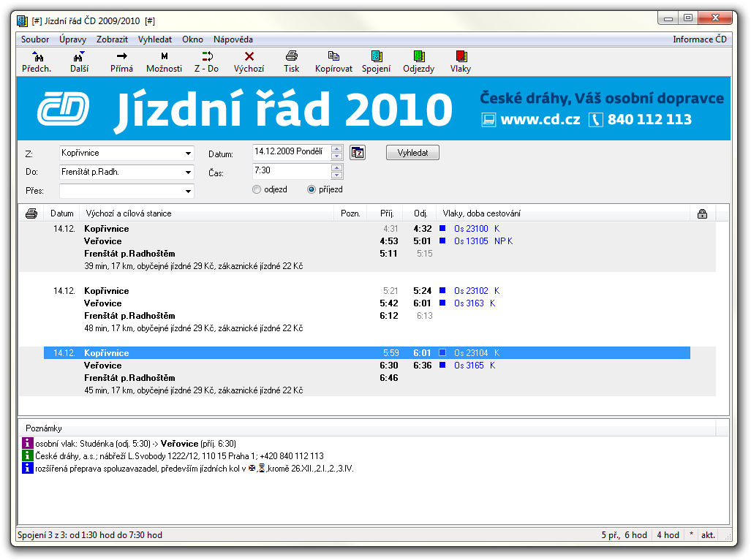Click the lock icon in results header
Image resolution: width=751 pixels, height=560 pixels.
pyautogui.click(x=702, y=214)
